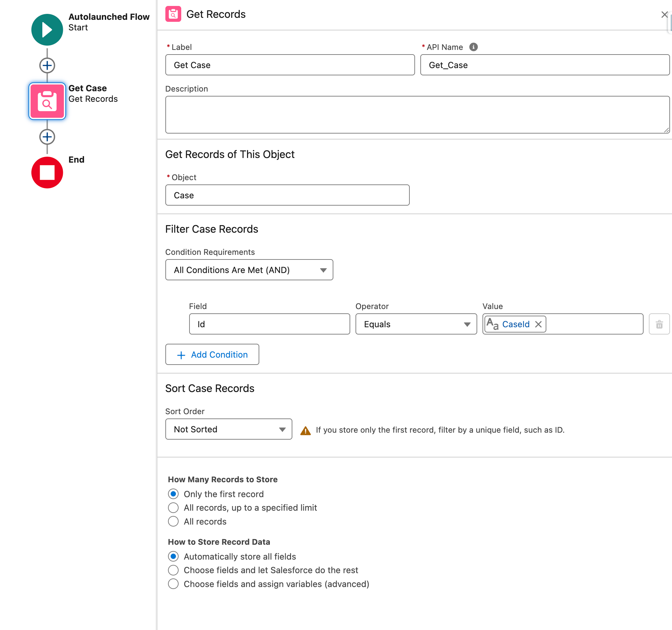Viewport: 672px width, 630px height.
Task: Add element after the Start node
Action: click(x=47, y=65)
